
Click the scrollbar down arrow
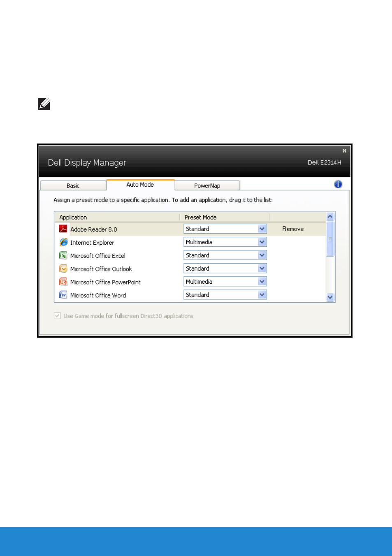pos(330,297)
